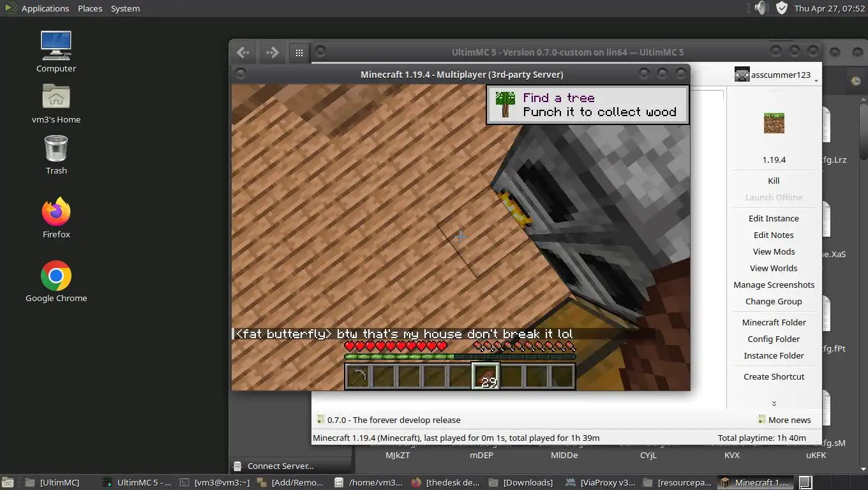Select the 1.19.4 grass block instance icon
Image resolution: width=868 pixels, height=490 pixels.
(x=774, y=123)
